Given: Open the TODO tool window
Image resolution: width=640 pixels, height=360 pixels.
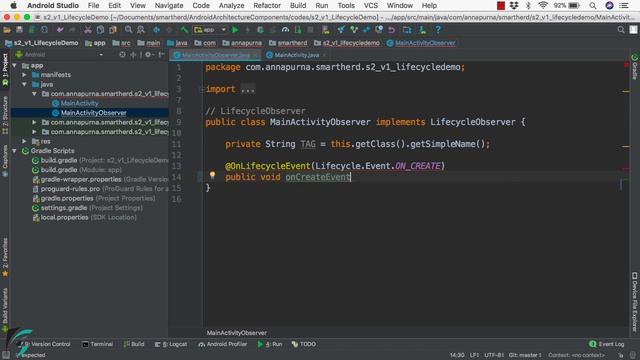Looking at the screenshot, I should coord(304,344).
